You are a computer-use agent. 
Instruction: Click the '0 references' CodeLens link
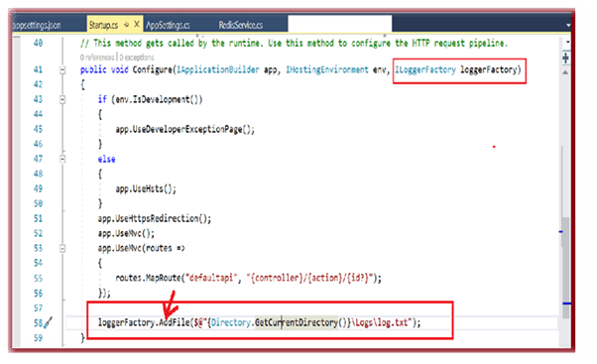coord(97,58)
